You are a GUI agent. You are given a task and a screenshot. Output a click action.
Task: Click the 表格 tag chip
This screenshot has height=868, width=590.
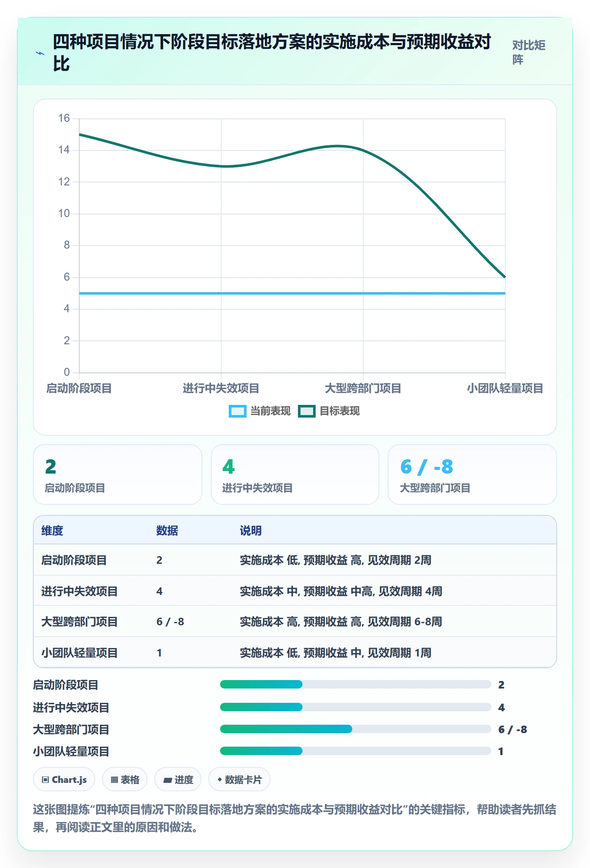[x=125, y=780]
